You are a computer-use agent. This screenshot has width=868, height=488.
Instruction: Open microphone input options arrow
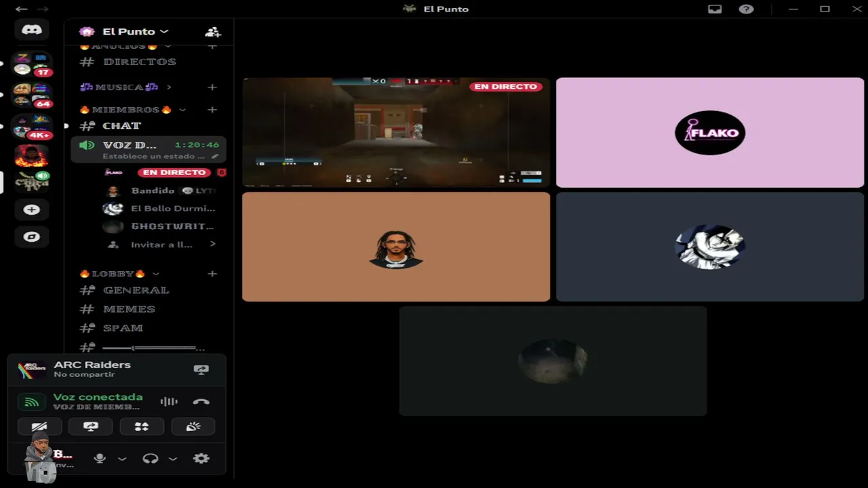click(122, 459)
